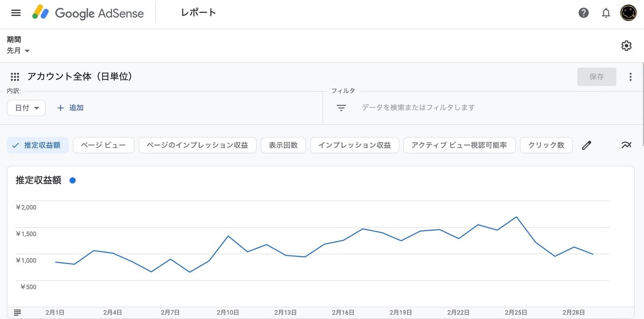Select the 表示回数 metric tab

pos(283,145)
